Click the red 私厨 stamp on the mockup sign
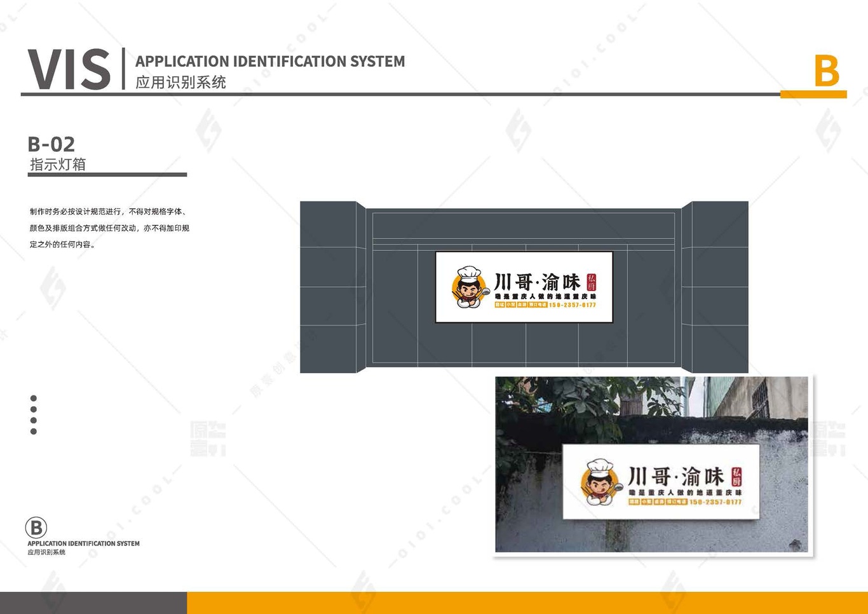The height and width of the screenshot is (614, 868). tap(592, 282)
